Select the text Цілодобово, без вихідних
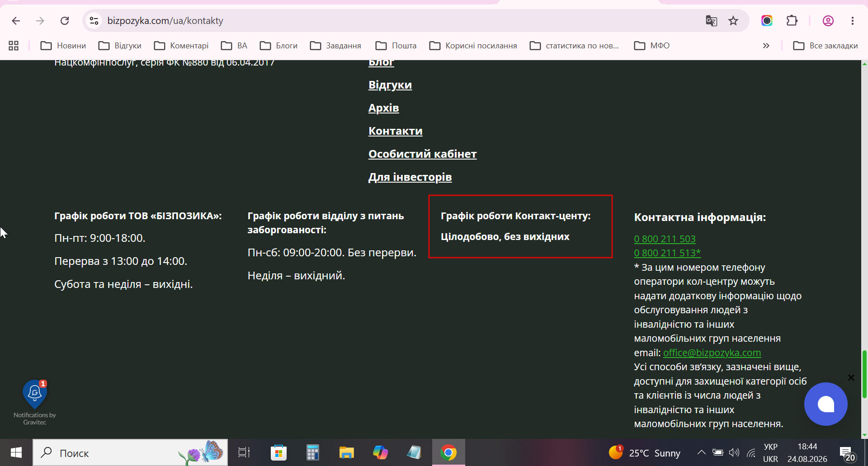The width and height of the screenshot is (868, 466). coord(505,237)
